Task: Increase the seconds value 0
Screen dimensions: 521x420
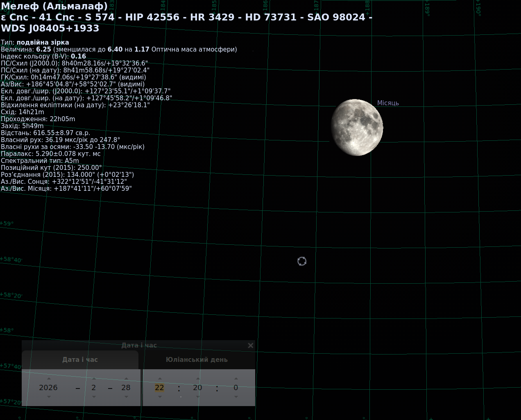Action: [x=236, y=379]
